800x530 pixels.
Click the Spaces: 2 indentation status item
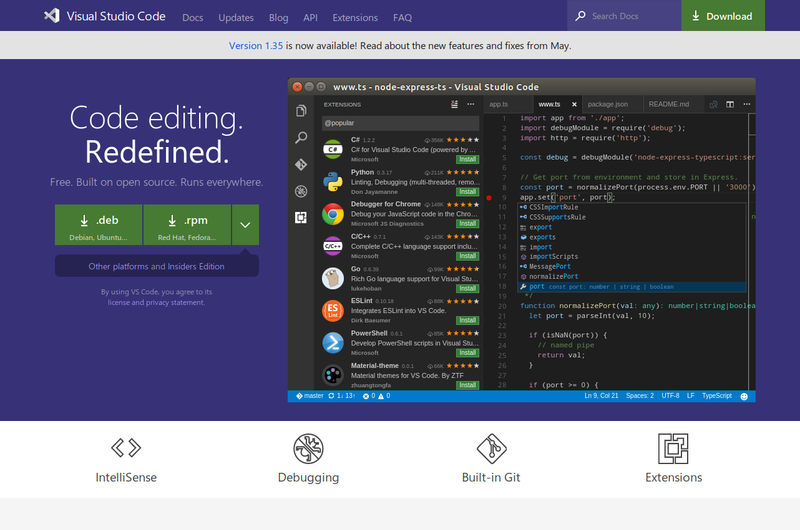(x=640, y=396)
